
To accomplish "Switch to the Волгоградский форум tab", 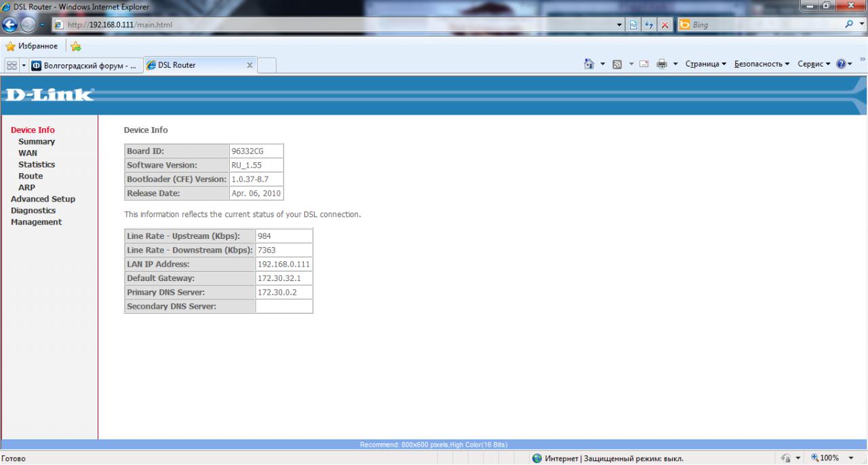I will point(86,65).
